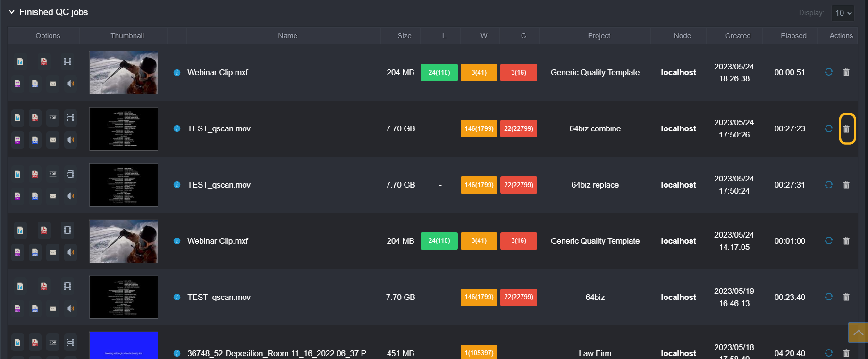The image size is (868, 359).
Task: Click red 22(22799) critical badge for 64biz replace
Action: [x=519, y=185]
